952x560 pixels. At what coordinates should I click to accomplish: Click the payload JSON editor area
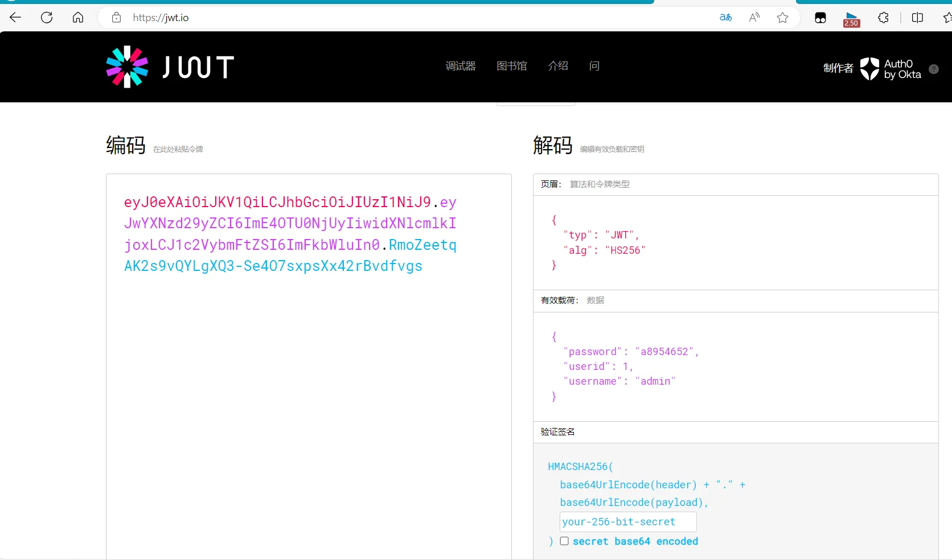[x=735, y=367]
